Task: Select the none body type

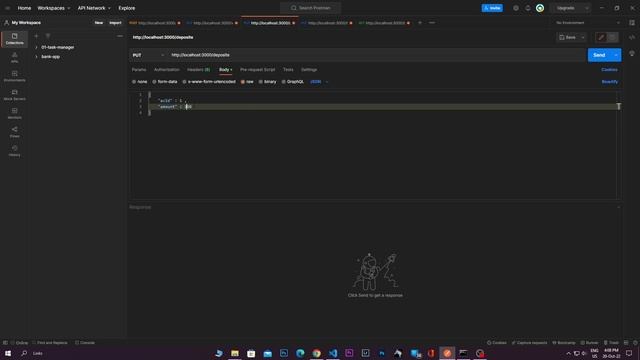Action: coord(140,82)
